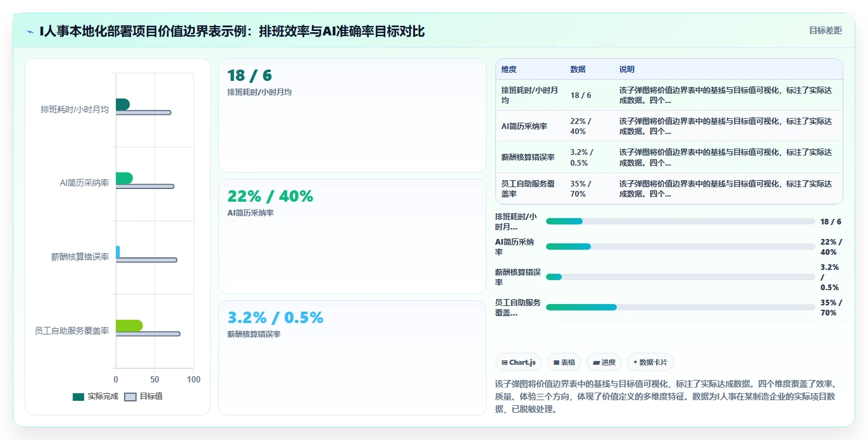Select the 排班耗时/小时月均 table row name
868x440 pixels.
(530, 95)
